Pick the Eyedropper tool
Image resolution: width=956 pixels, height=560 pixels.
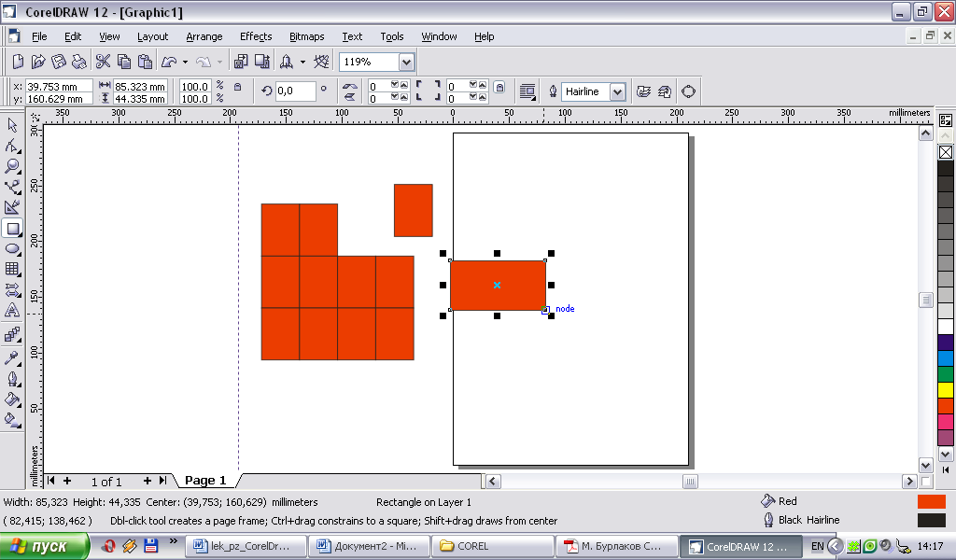(12, 357)
